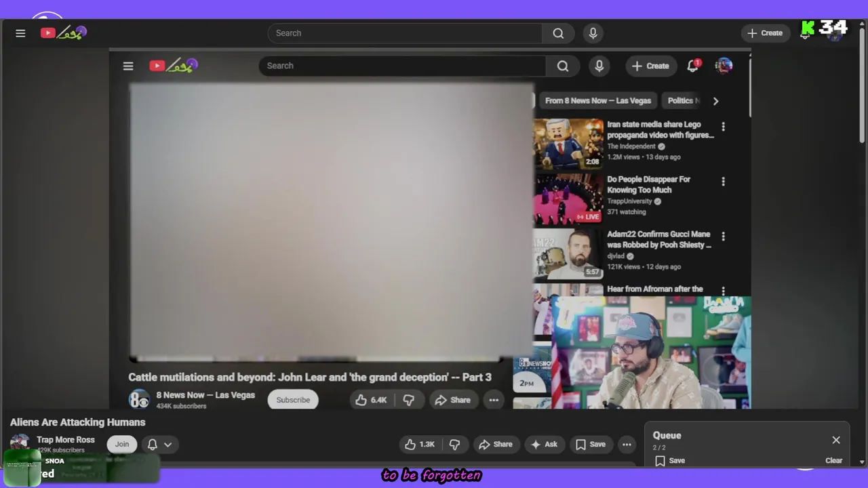
Task: Open options for 'Hear from Afroman' video
Action: pos(723,291)
